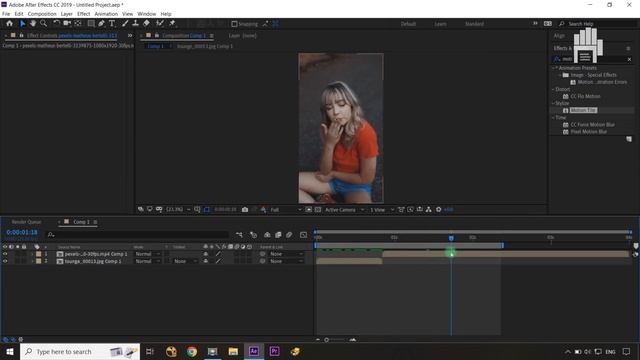Open the Composition menu
This screenshot has height=360, width=640.
pos(42,14)
